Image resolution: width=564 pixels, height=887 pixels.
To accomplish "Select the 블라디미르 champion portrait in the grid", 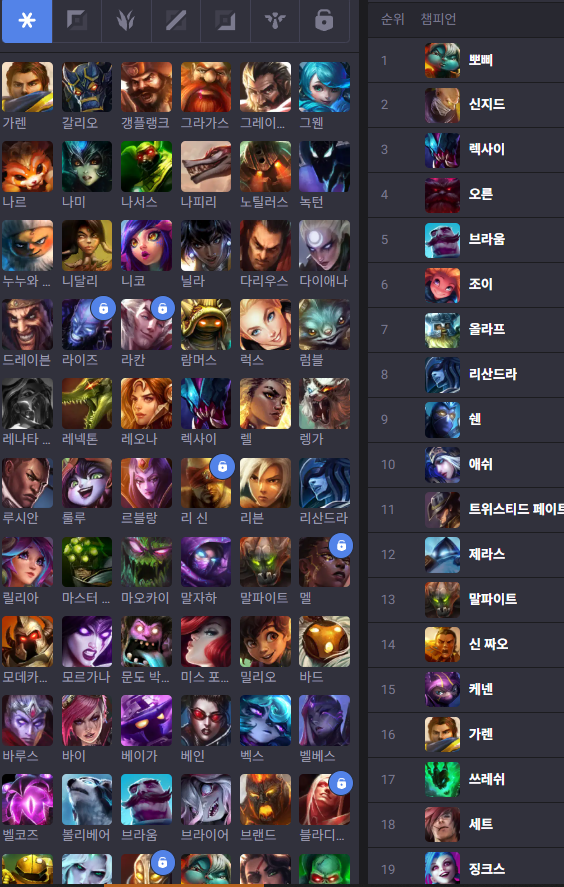I will coord(324,800).
